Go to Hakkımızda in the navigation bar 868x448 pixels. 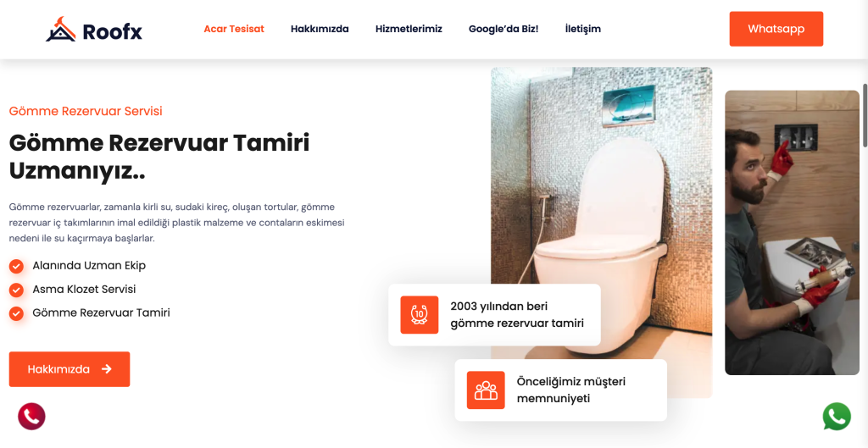[320, 29]
